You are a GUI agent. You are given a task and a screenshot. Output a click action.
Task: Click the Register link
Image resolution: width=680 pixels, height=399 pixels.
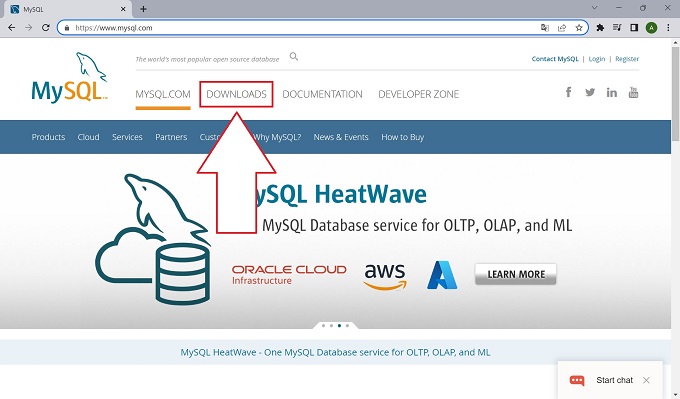(627, 59)
